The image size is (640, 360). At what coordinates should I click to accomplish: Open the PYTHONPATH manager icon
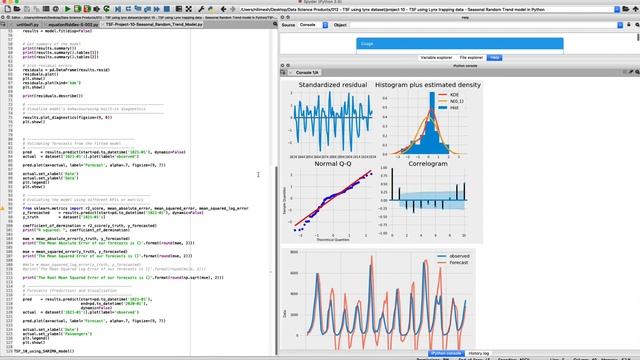(x=210, y=9)
